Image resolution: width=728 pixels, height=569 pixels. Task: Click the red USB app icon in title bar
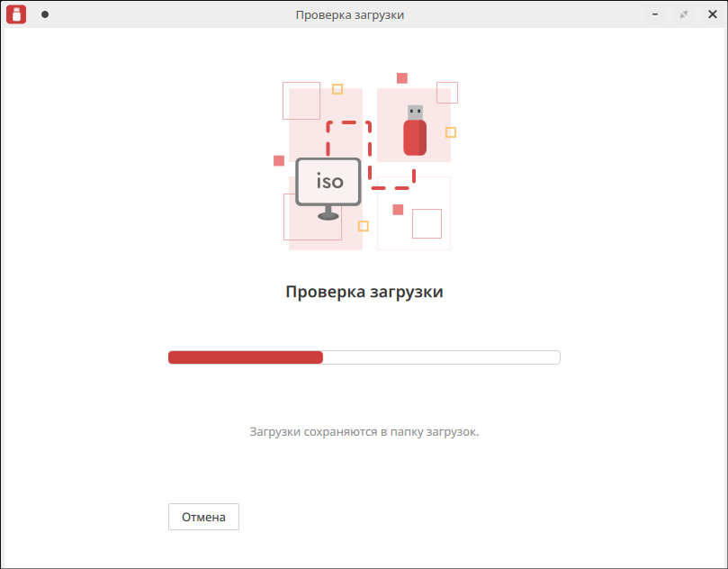click(16, 14)
